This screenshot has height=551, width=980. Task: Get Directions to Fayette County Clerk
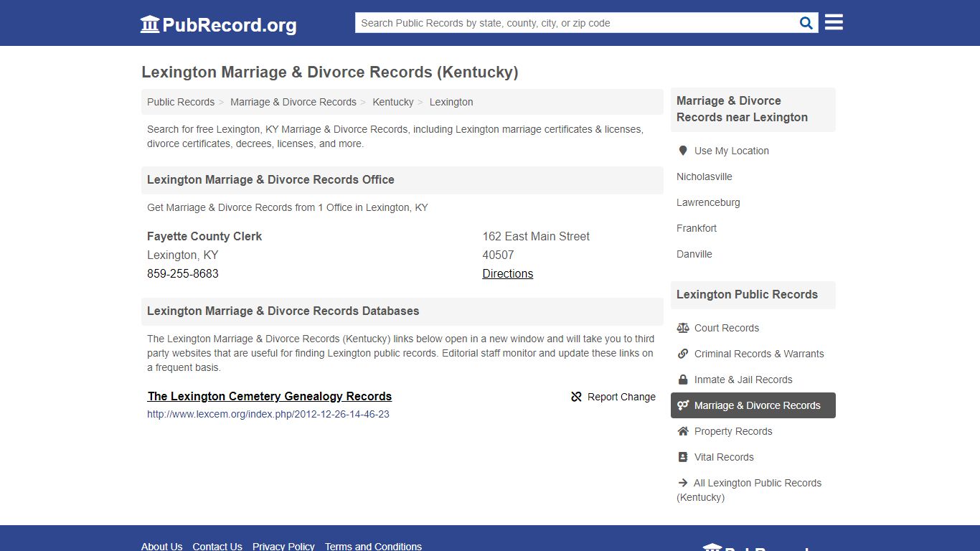[x=508, y=273]
